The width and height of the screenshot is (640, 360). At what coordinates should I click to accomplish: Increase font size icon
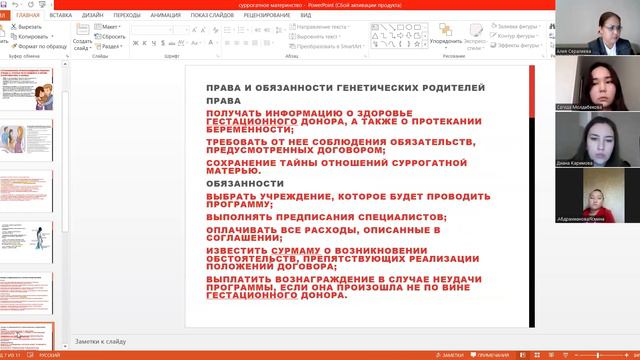[194, 30]
